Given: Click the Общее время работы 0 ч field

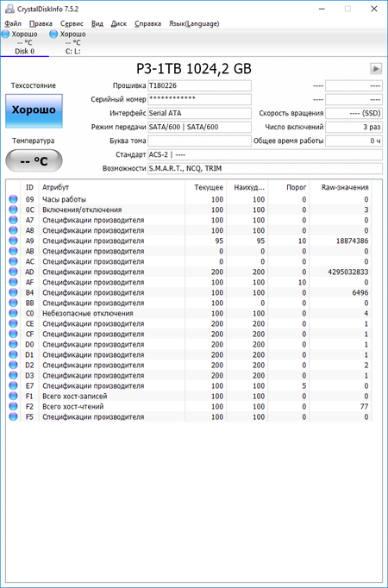Looking at the screenshot, I should [354, 141].
